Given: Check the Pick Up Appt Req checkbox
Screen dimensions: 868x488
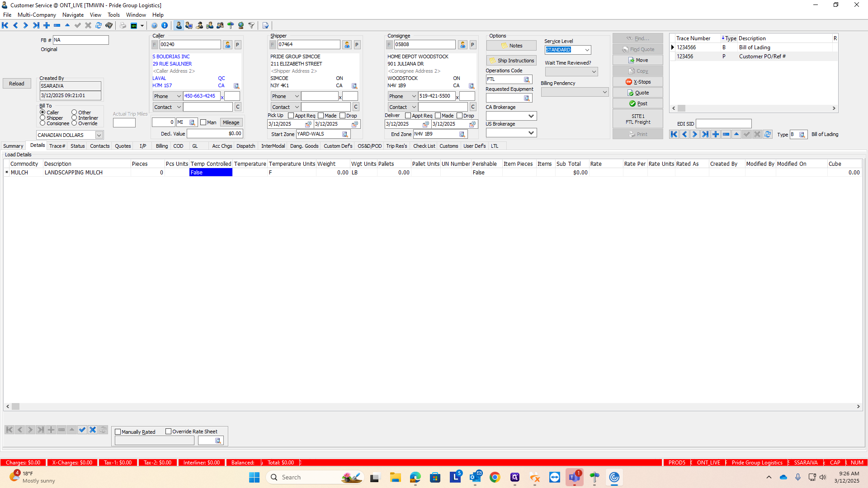Looking at the screenshot, I should [291, 116].
